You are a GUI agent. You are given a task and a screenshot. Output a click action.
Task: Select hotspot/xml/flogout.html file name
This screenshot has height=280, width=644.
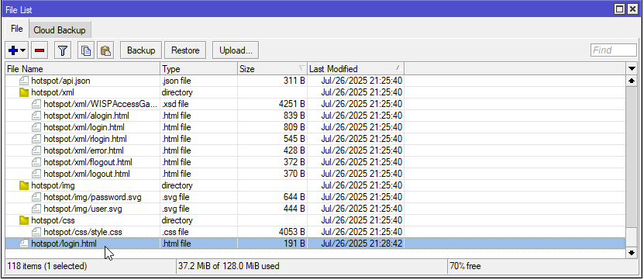88,162
